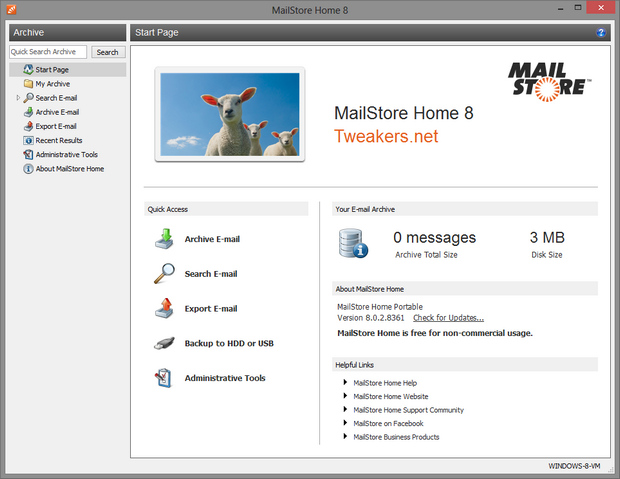Image resolution: width=620 pixels, height=479 pixels.
Task: Click the Quick Search Archive input field
Action: pyautogui.click(x=48, y=52)
